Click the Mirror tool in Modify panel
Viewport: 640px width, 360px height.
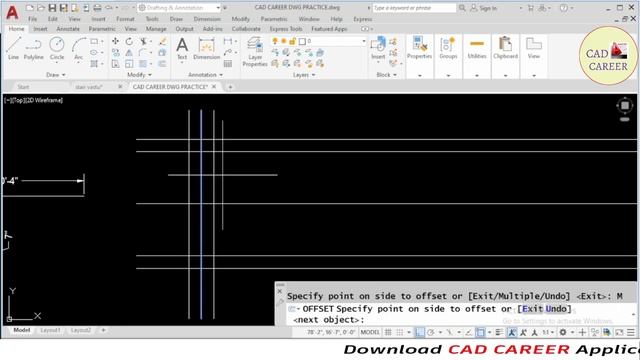click(129, 53)
